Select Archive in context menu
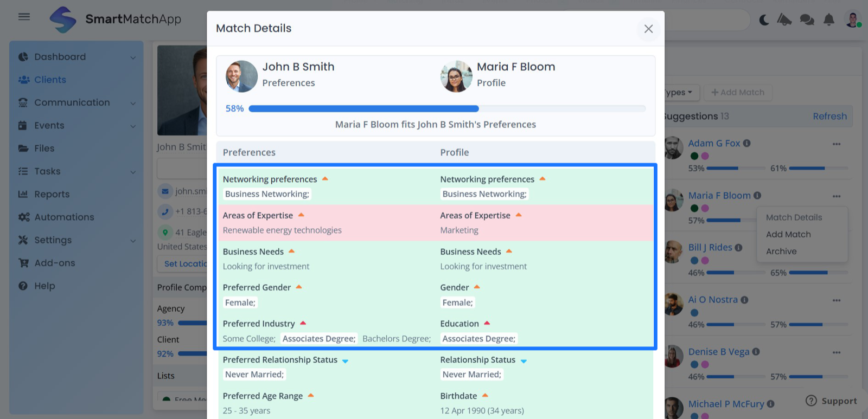This screenshot has height=419, width=868. pyautogui.click(x=781, y=251)
